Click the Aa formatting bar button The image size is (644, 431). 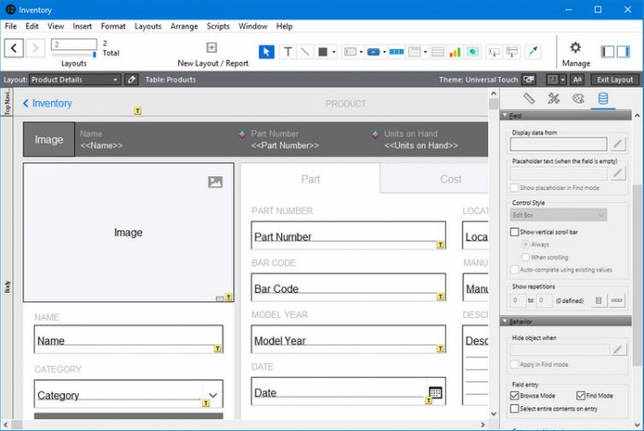point(577,79)
